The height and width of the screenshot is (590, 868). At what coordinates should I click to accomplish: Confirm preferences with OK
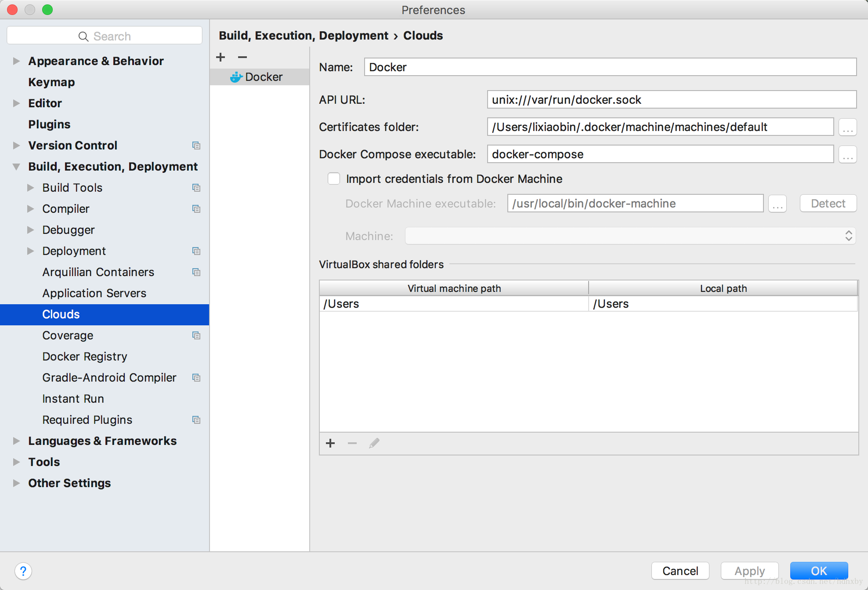tap(819, 571)
